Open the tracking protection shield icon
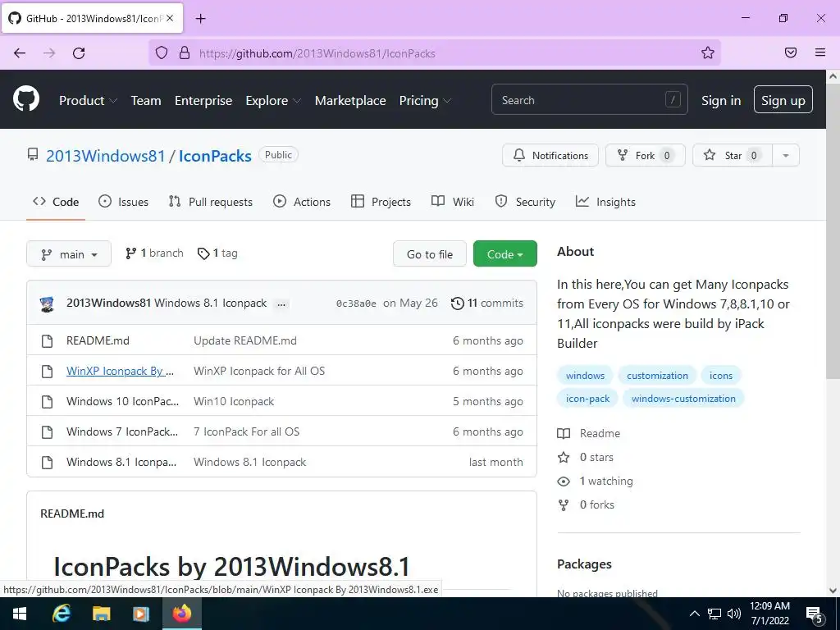 click(162, 53)
